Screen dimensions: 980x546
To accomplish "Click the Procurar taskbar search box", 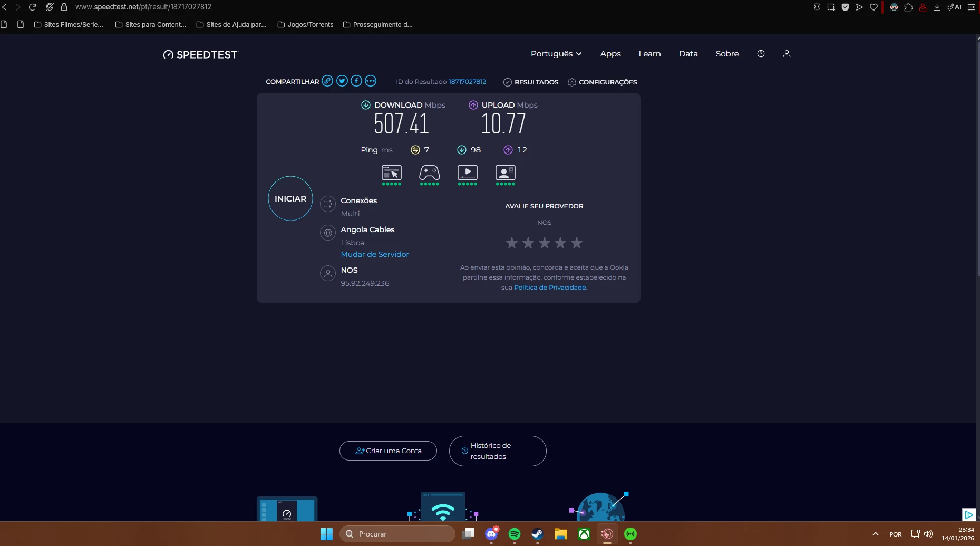I will (x=397, y=534).
